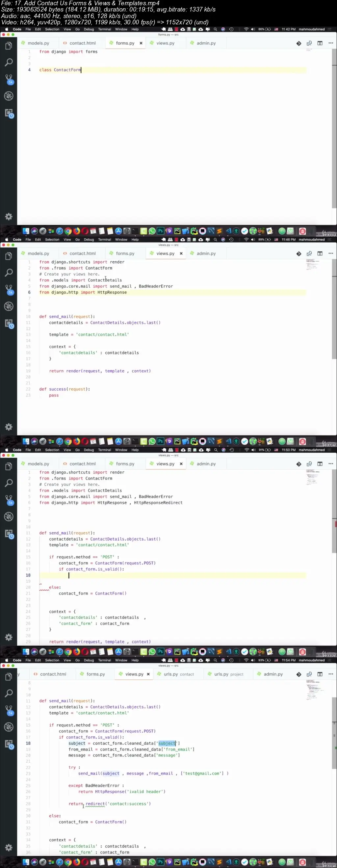337x868 pixels.
Task: Open Search icon in the 11:42 PM frame
Action: click(9, 62)
